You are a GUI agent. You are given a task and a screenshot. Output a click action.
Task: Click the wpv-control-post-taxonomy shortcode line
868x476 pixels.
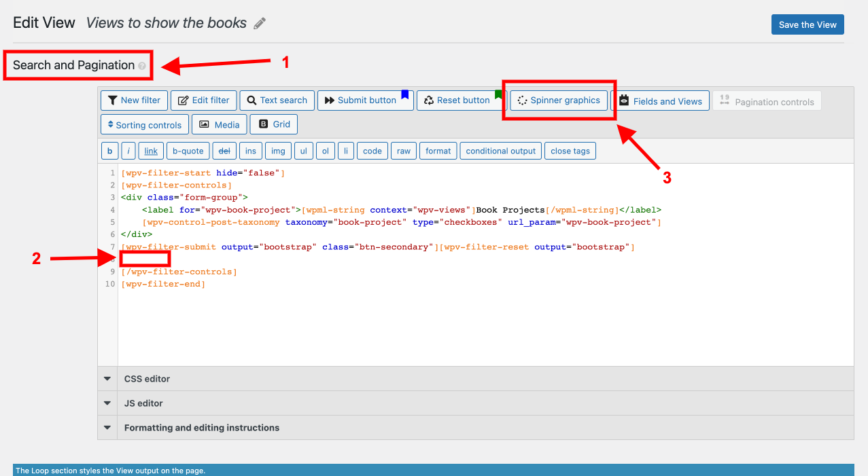402,223
